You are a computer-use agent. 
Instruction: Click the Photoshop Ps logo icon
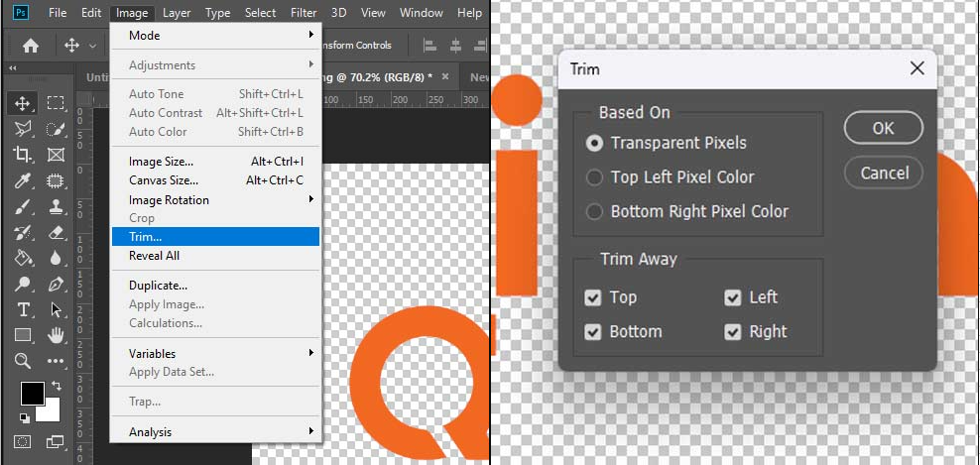(21, 12)
